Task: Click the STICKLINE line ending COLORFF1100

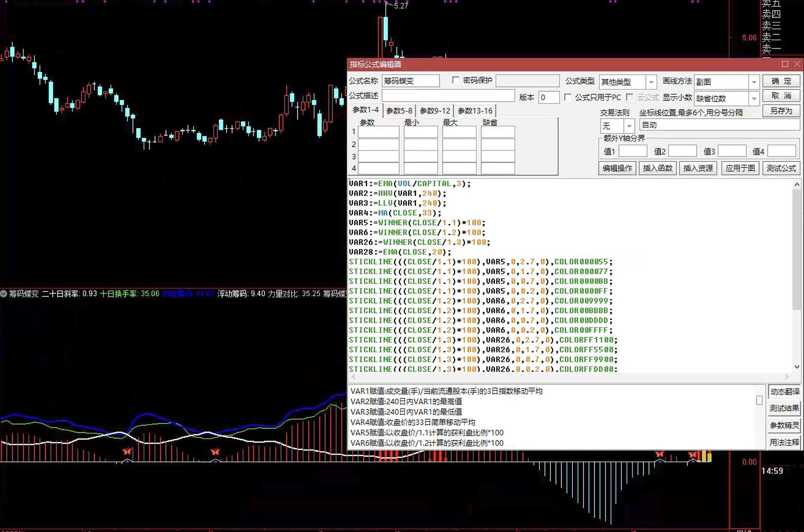Action: (x=483, y=340)
